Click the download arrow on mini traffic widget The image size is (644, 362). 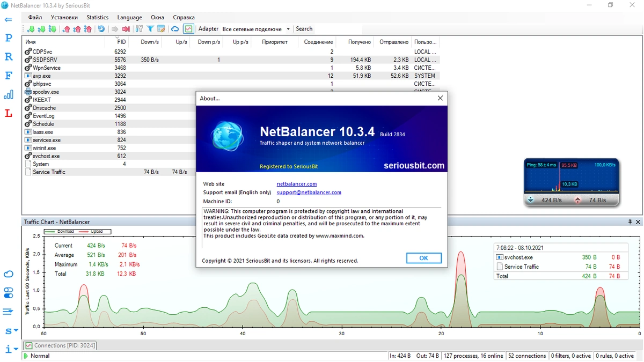(531, 200)
